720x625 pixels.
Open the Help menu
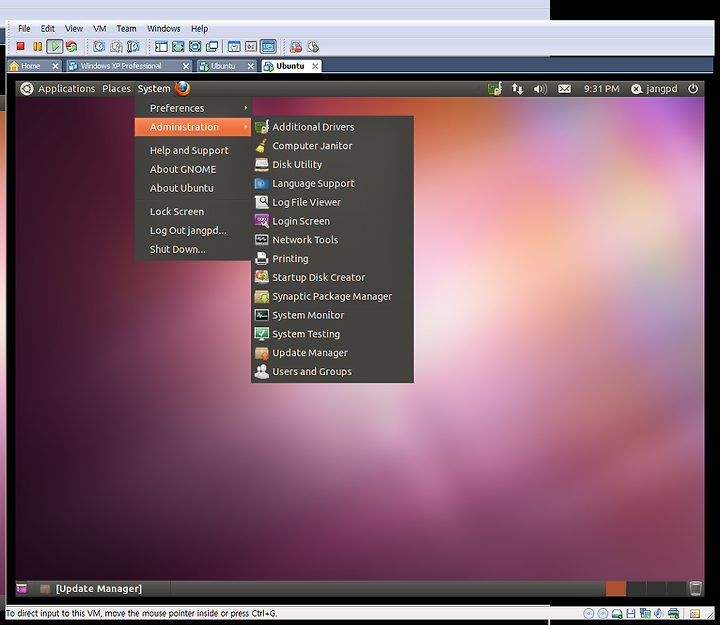[199, 28]
